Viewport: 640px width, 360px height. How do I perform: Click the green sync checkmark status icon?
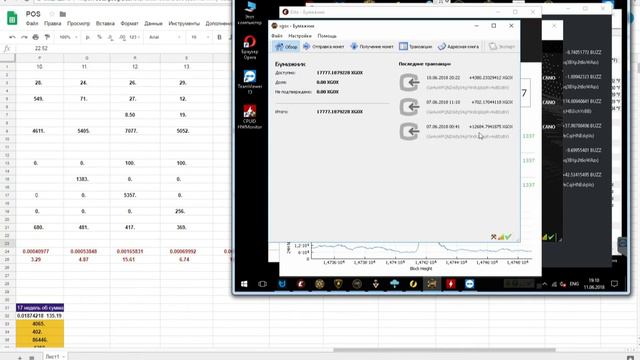click(x=508, y=237)
